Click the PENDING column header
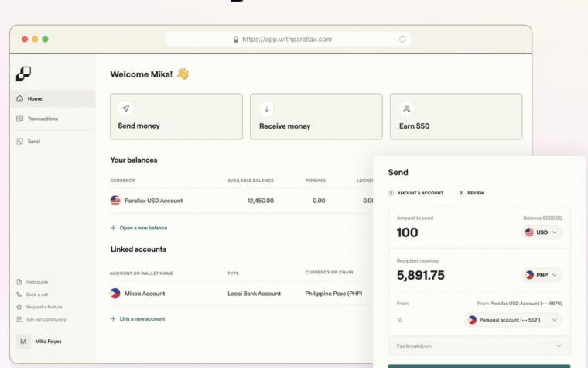Viewport: 588px width, 368px height. (316, 181)
